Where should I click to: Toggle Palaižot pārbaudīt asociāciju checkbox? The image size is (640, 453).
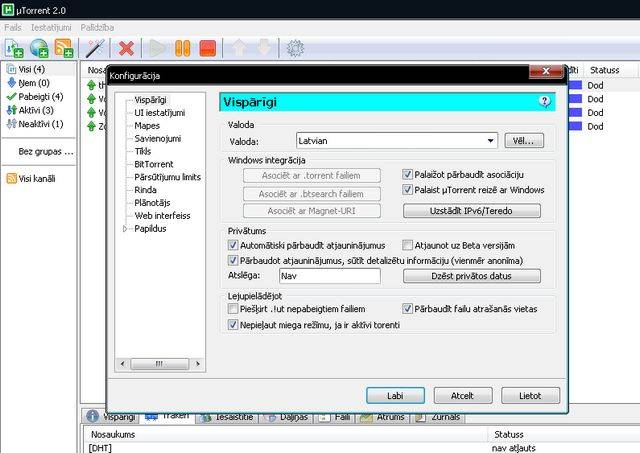click(x=407, y=175)
